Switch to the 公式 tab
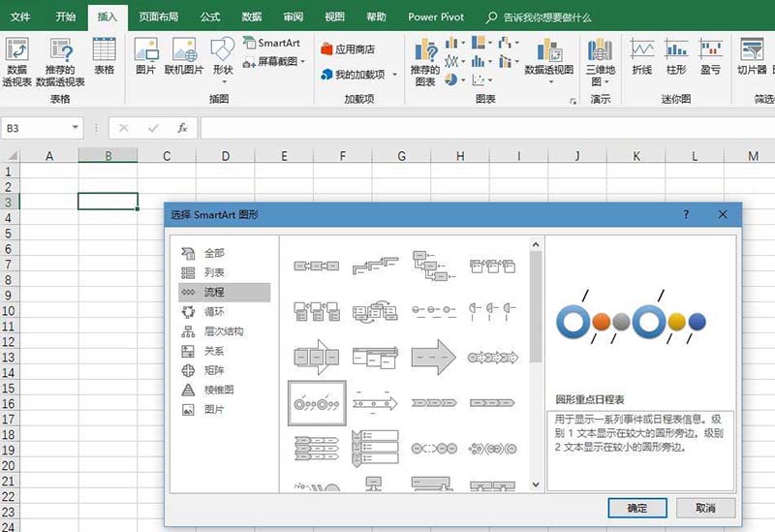Image resolution: width=775 pixels, height=532 pixels. [210, 16]
